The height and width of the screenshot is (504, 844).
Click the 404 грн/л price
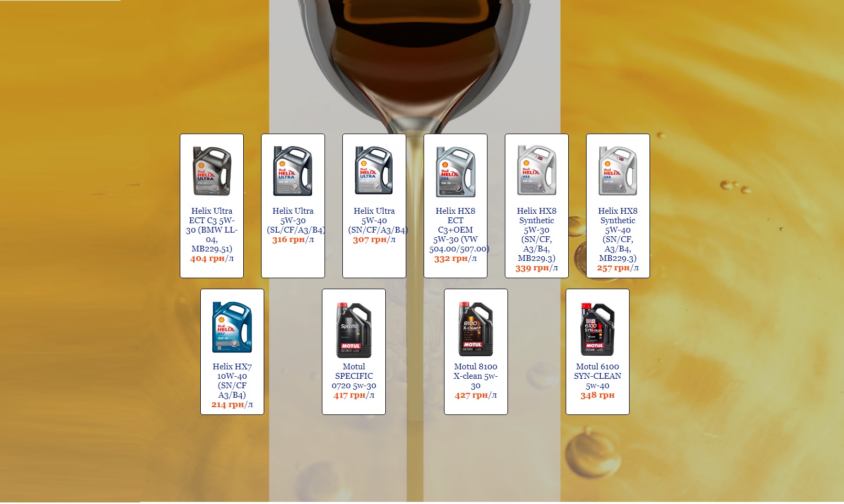(x=212, y=258)
